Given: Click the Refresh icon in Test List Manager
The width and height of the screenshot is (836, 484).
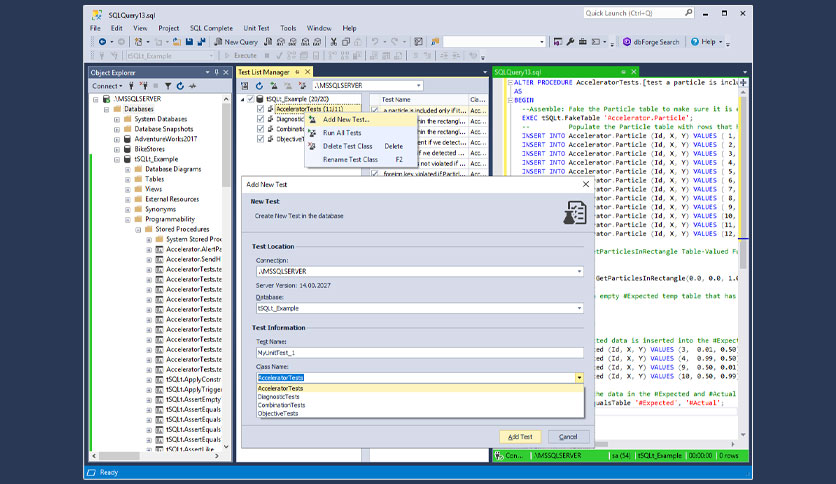Looking at the screenshot, I should point(259,85).
